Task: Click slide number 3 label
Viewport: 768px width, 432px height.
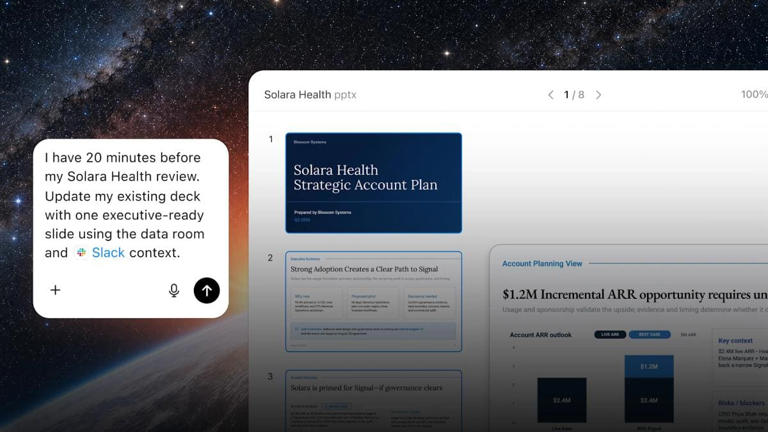Action: coord(270,377)
